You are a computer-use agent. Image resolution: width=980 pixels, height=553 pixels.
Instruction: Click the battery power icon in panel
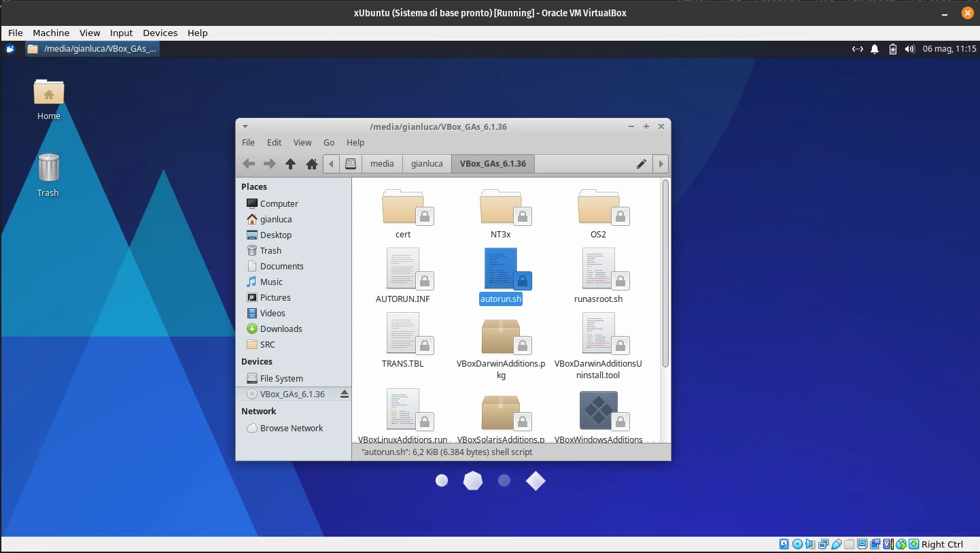(893, 49)
